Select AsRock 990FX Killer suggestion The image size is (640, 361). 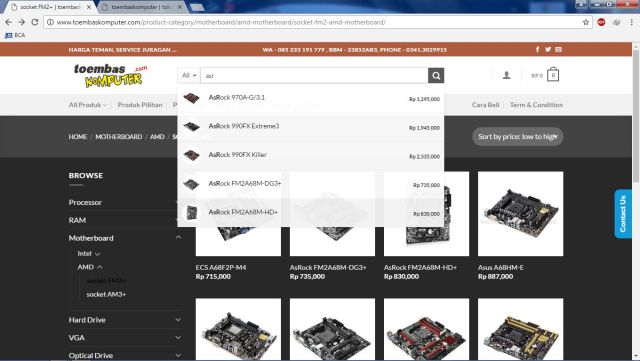click(x=311, y=155)
